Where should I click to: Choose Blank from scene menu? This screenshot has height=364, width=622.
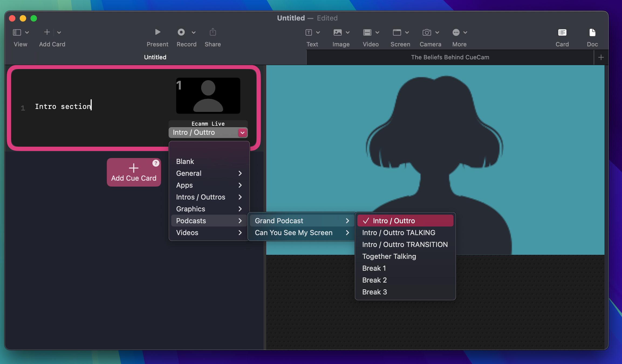[209, 162]
